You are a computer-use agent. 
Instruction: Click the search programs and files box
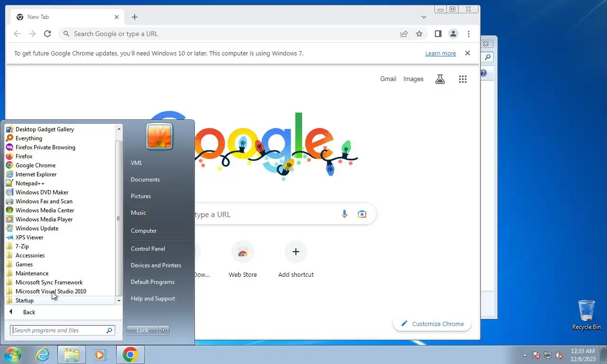pyautogui.click(x=63, y=330)
